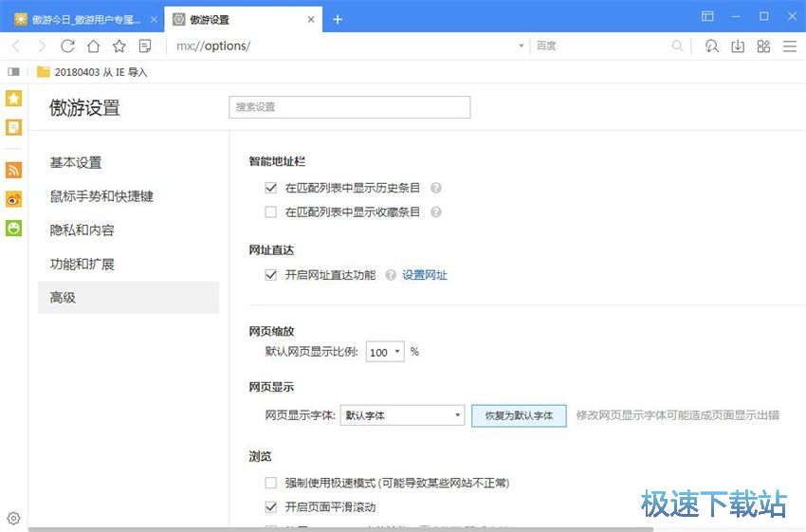Click the 搜索设置 search field

tap(350, 107)
